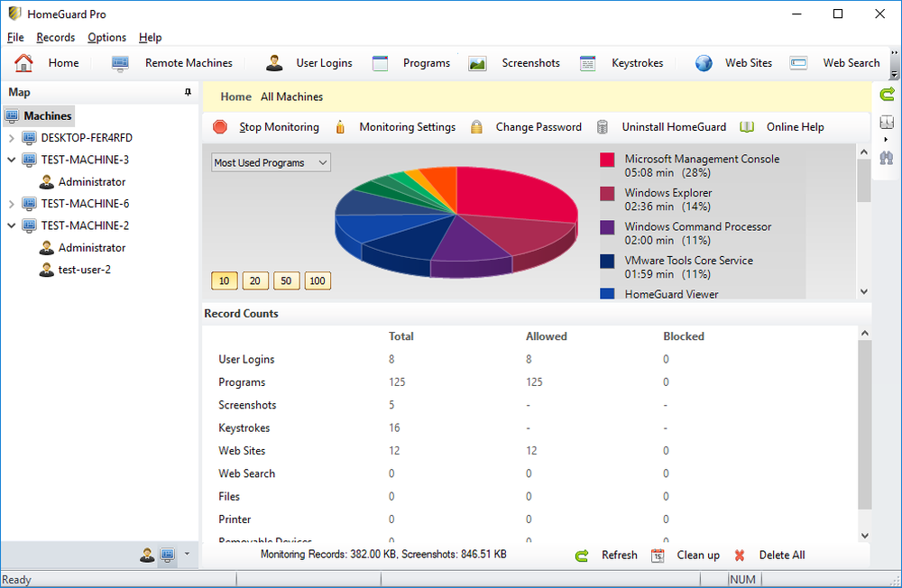Click the red Stop Monitoring icon
Image resolution: width=902 pixels, height=588 pixels.
[x=220, y=126]
